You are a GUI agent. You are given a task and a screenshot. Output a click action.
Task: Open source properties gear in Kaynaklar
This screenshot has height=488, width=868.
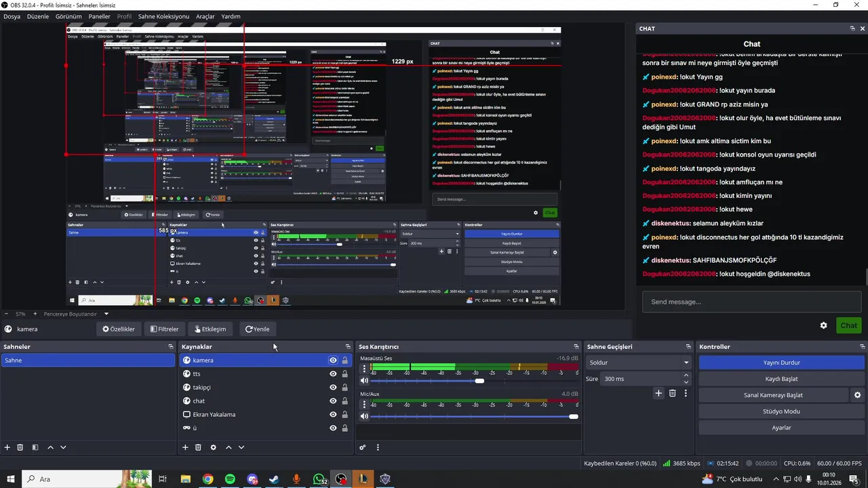click(213, 447)
